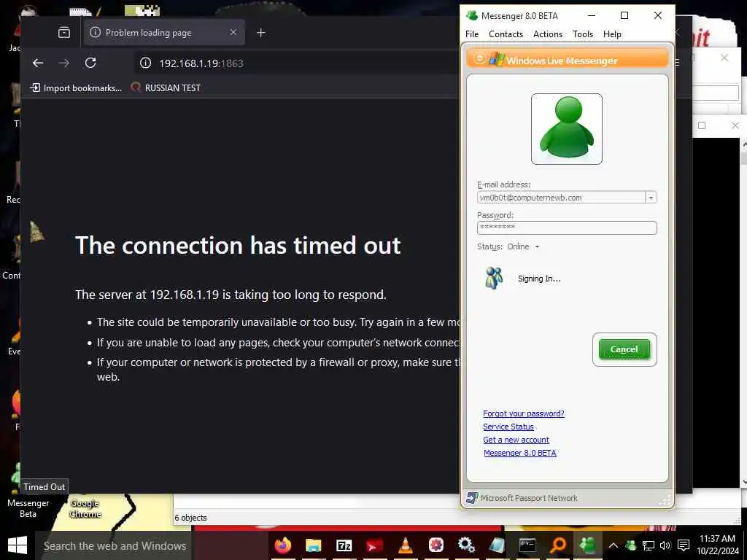
Task: Click the green buddy display picture
Action: pos(566,129)
